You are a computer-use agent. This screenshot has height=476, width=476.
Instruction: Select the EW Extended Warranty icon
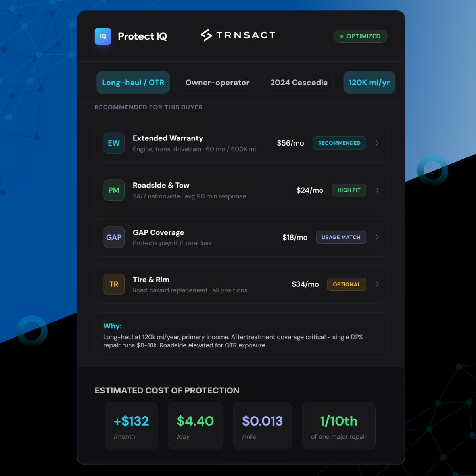[114, 143]
